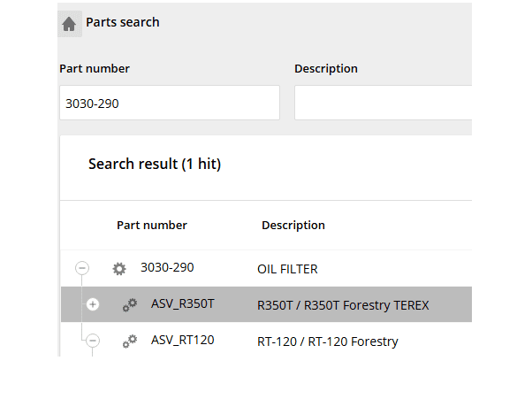Go to the Home icon
The width and height of the screenshot is (532, 399).
tap(69, 24)
